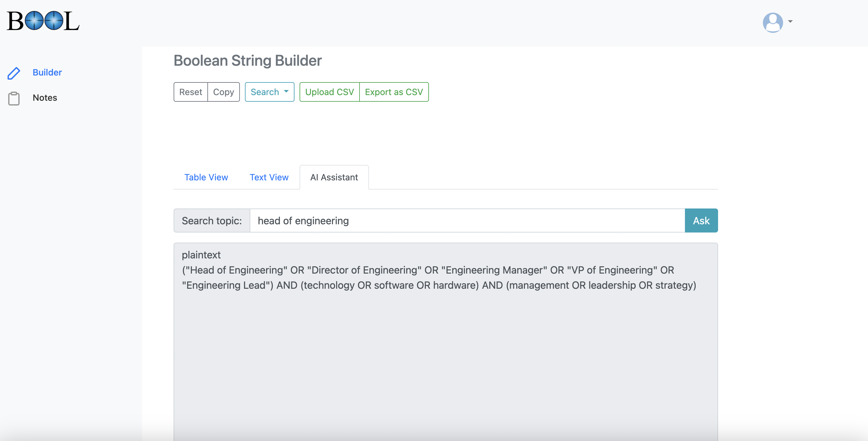868x441 pixels.
Task: Reset the boolean string
Action: (x=191, y=92)
